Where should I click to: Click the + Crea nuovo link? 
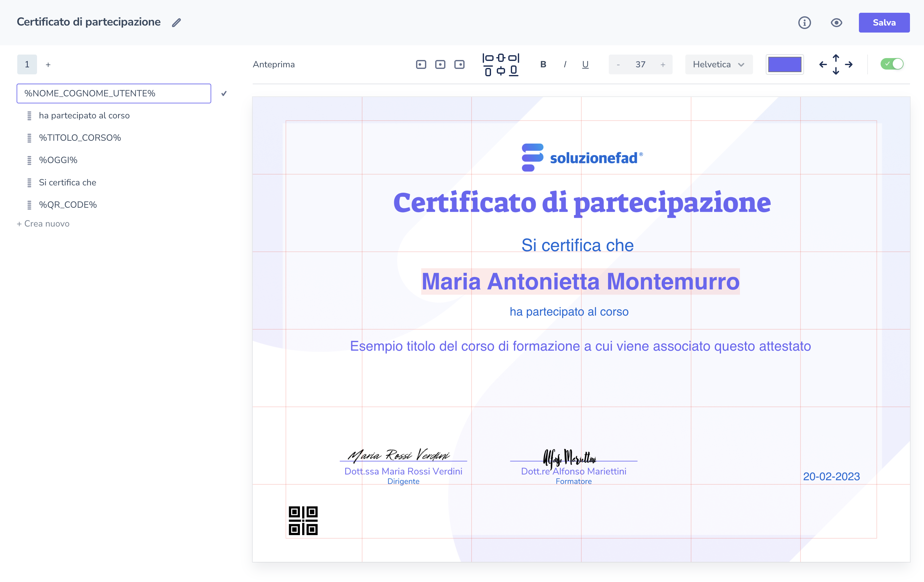tap(43, 224)
